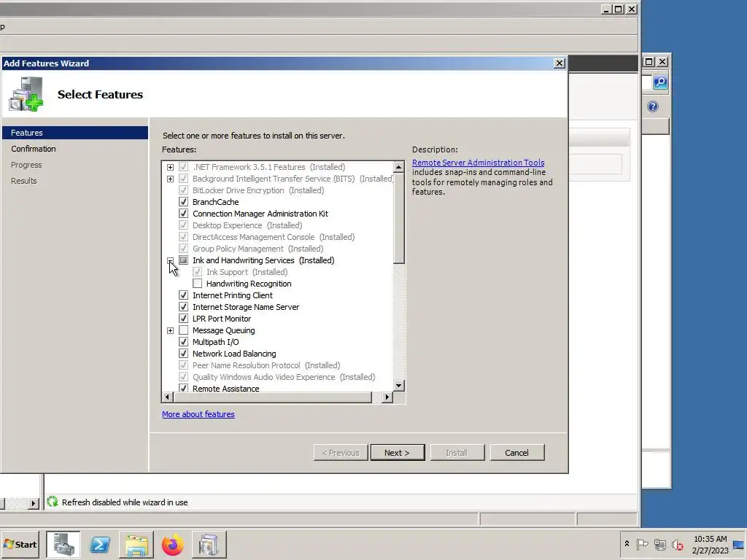Uncheck Internet Printing Client
747x560 pixels.
(183, 295)
